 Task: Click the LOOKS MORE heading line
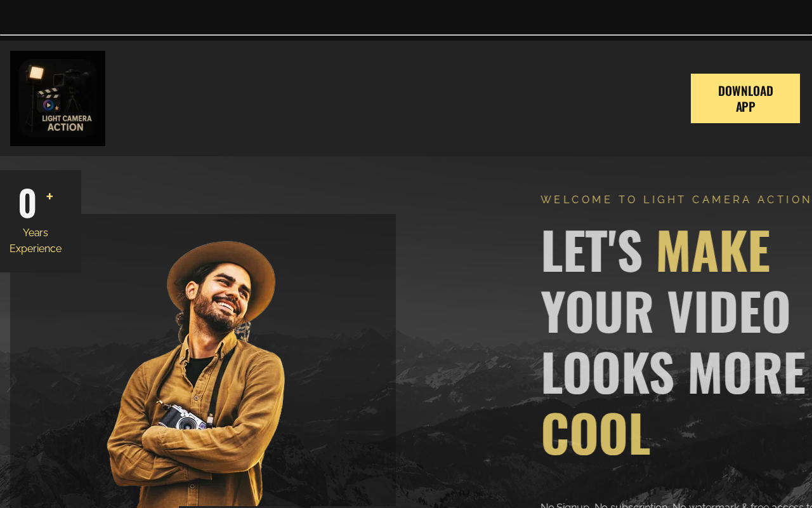673,373
